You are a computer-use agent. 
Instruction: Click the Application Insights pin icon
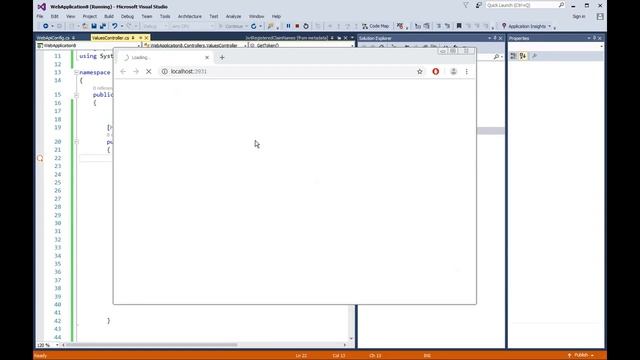pos(504,26)
